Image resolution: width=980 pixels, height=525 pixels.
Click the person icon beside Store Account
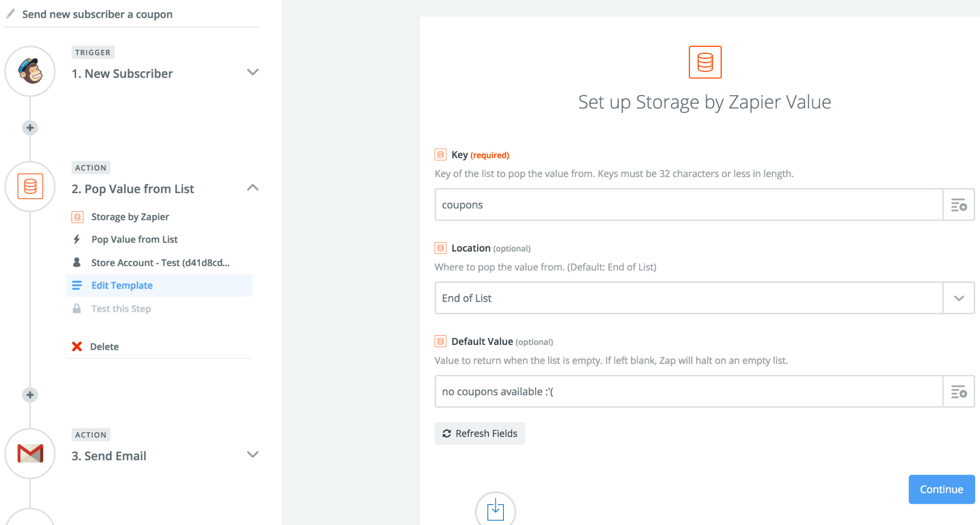[77, 262]
